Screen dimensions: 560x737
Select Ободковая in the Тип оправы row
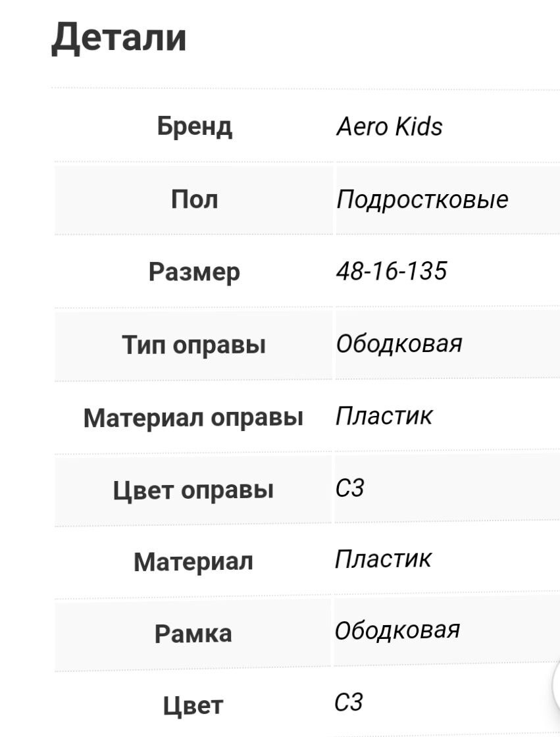click(399, 343)
